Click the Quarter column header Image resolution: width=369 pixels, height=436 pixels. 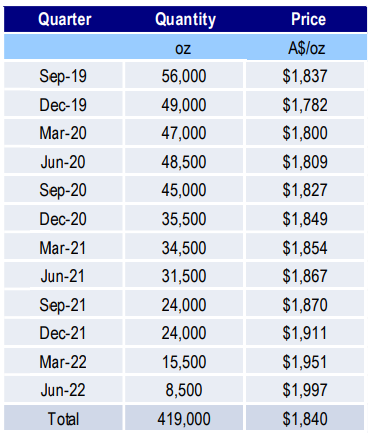tap(64, 19)
